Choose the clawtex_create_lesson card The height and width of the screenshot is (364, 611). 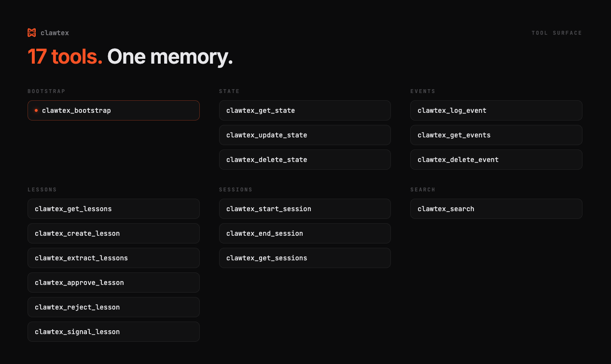[113, 233]
